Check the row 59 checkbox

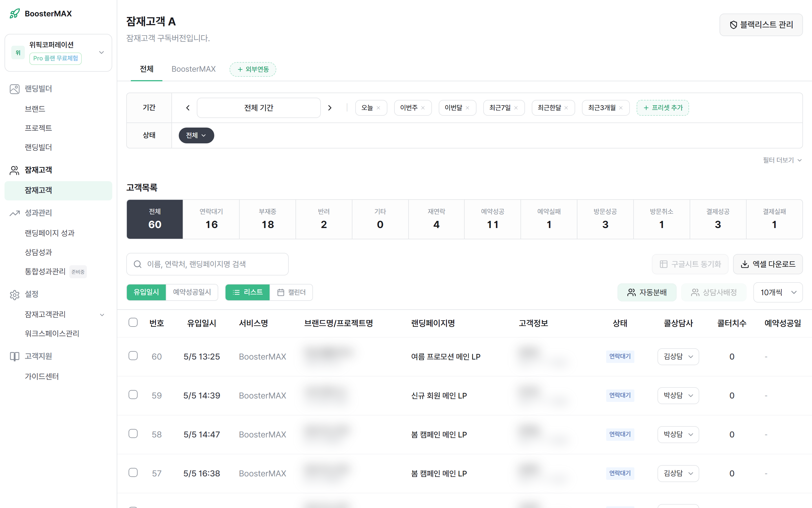(133, 395)
